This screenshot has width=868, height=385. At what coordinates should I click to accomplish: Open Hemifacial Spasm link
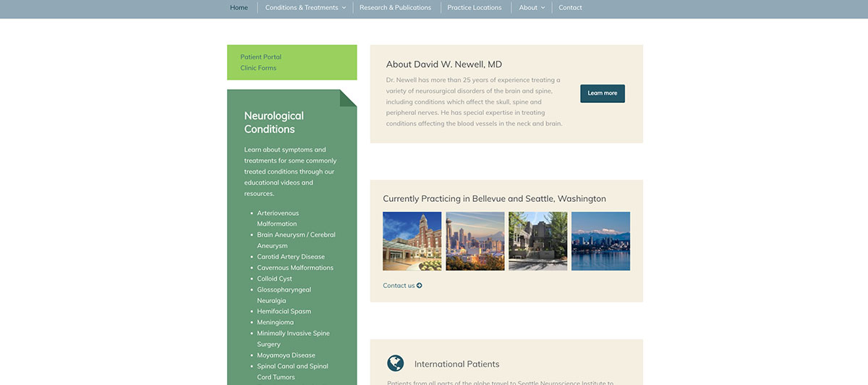(284, 312)
